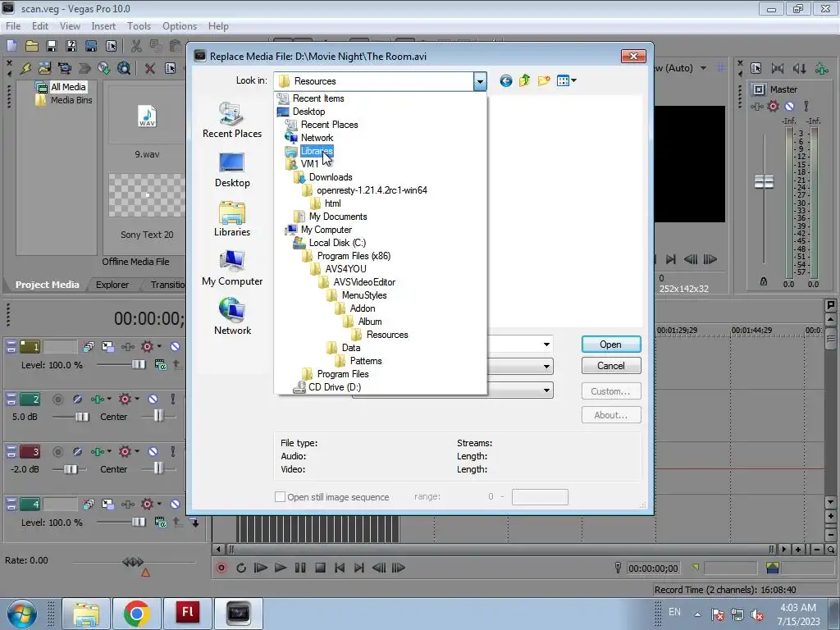Click the timecode field in transport

pos(653,568)
